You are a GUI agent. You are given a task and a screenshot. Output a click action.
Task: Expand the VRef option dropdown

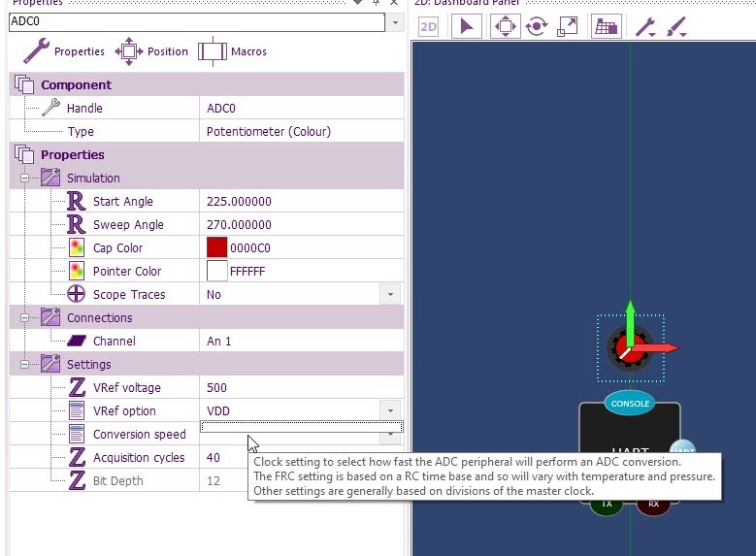(x=390, y=410)
